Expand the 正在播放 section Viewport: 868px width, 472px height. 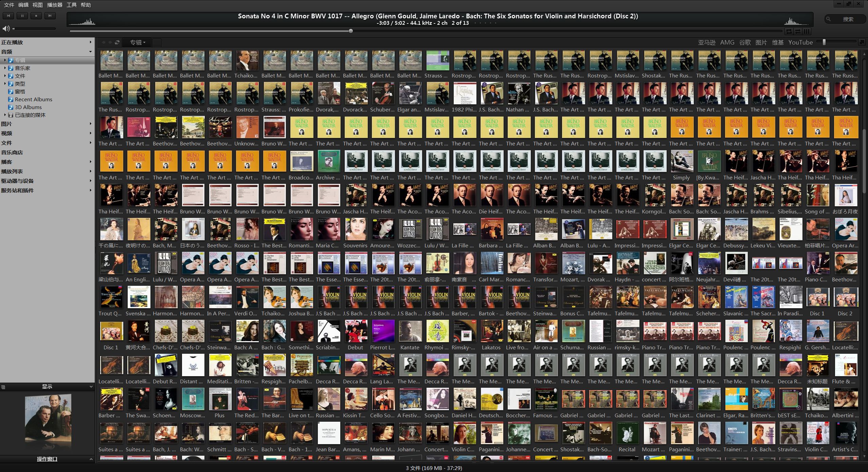47,42
